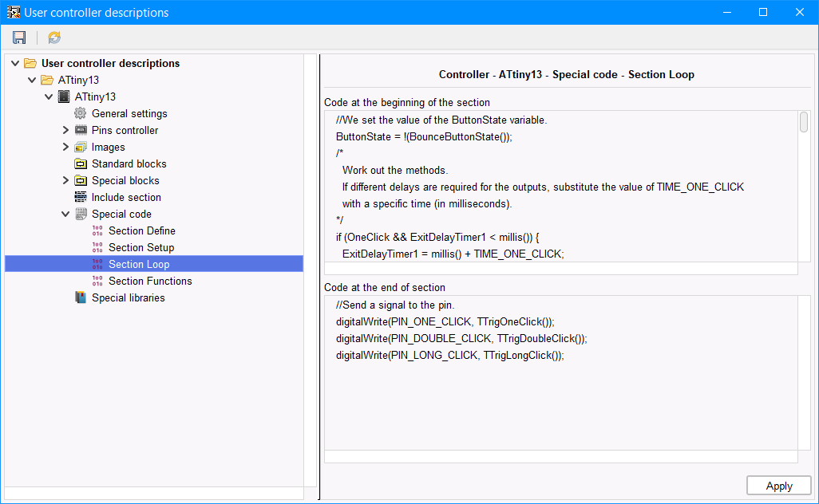Click the ATtiny13 chip icon
The height and width of the screenshot is (504, 819).
click(64, 96)
